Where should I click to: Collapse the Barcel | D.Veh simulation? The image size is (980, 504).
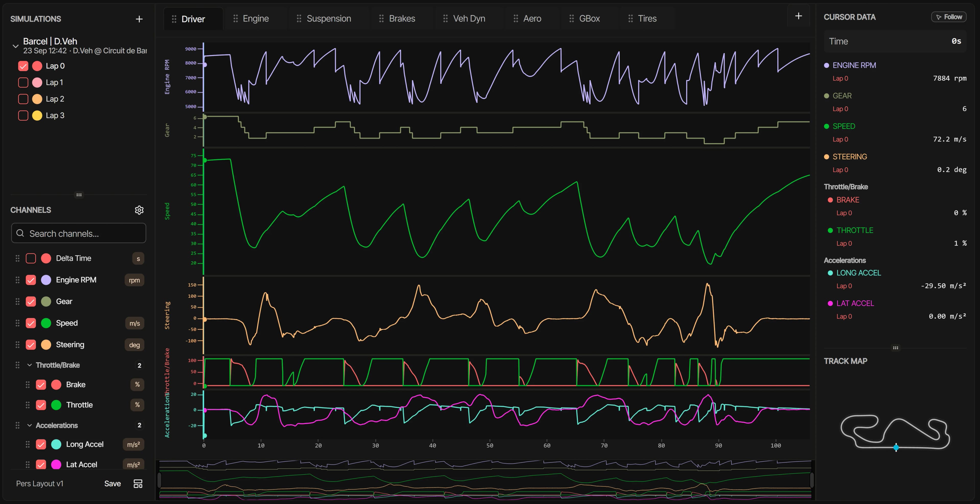(x=16, y=46)
